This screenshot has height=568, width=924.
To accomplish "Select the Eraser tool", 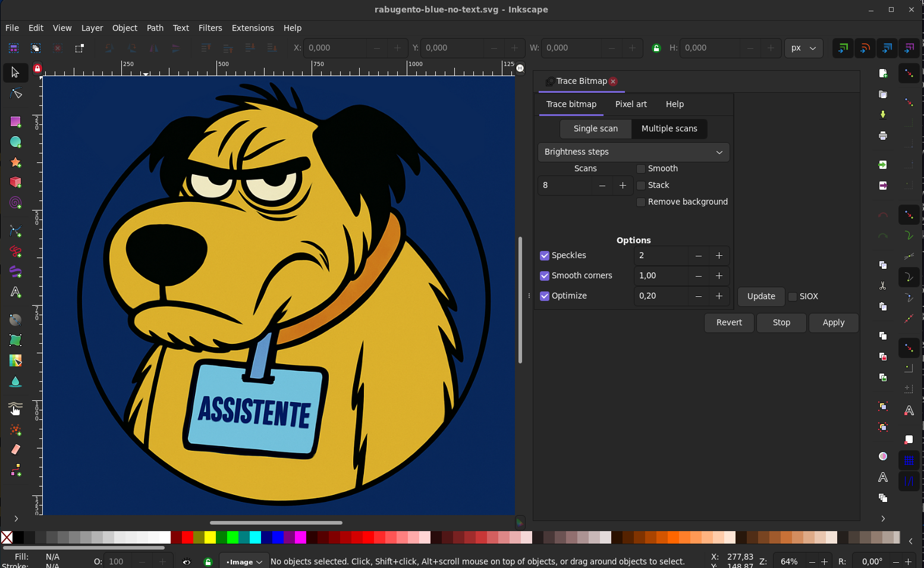I will tap(15, 450).
